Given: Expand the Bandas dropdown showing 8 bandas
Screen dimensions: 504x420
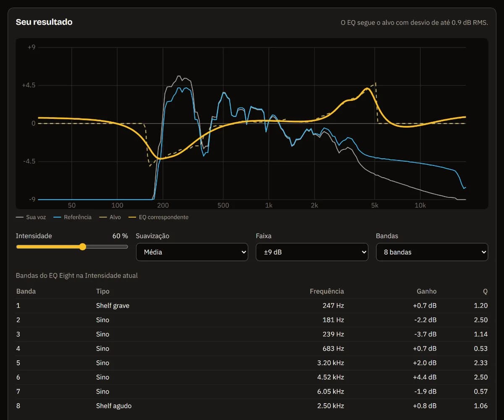Looking at the screenshot, I should coord(432,252).
